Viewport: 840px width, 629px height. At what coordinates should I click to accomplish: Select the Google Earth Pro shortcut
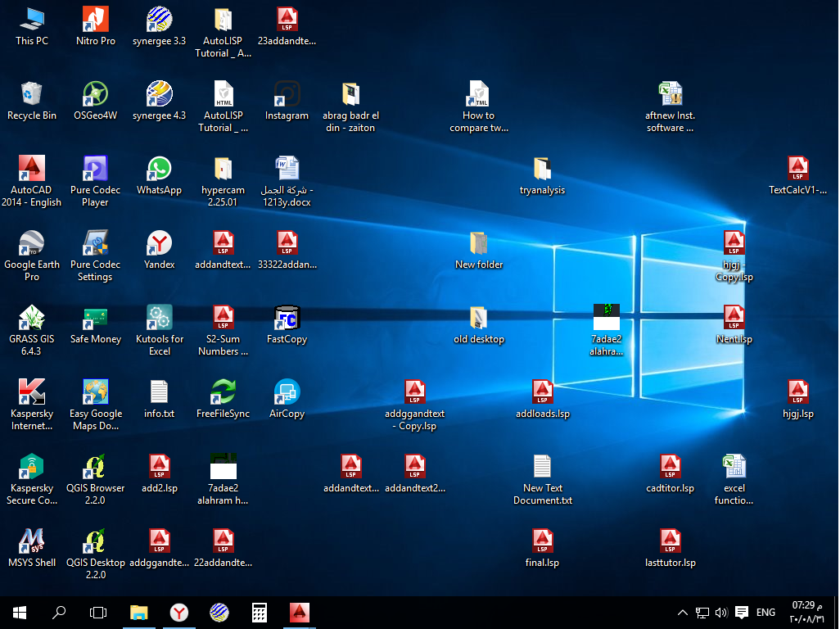tap(31, 256)
